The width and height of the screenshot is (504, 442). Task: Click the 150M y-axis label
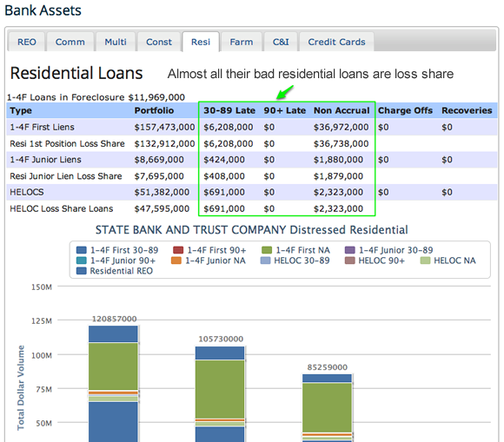click(x=42, y=287)
